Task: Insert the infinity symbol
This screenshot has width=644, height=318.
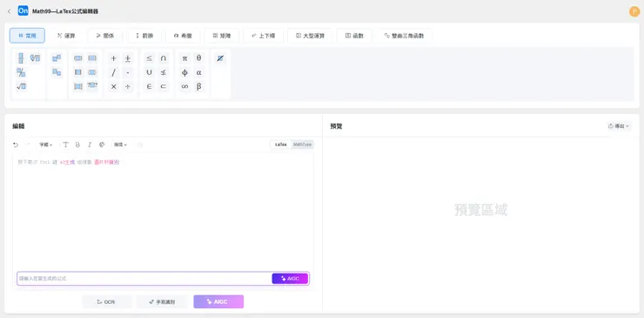Action: tap(184, 86)
